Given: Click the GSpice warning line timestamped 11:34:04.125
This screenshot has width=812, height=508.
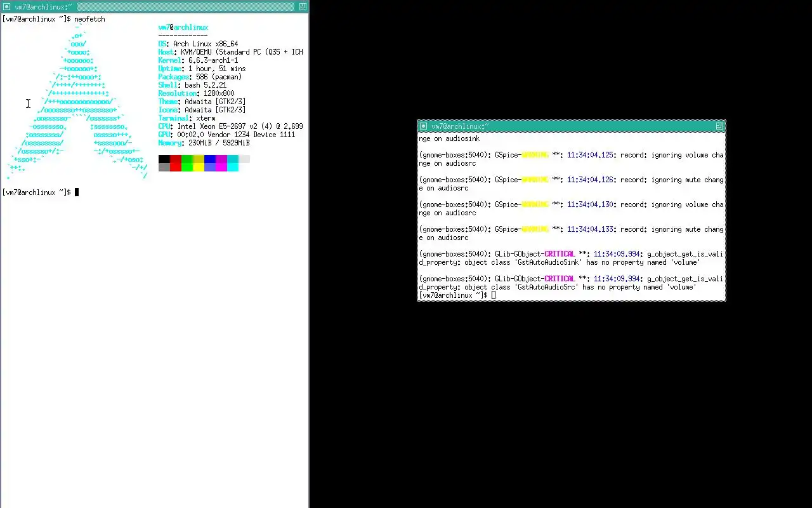Looking at the screenshot, I should (571, 159).
